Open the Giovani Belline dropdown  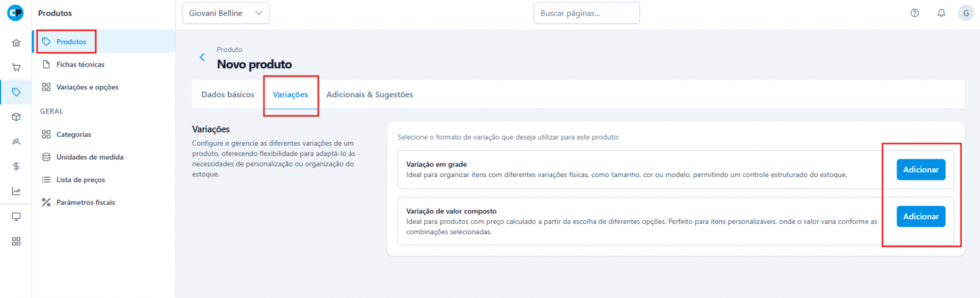click(226, 13)
